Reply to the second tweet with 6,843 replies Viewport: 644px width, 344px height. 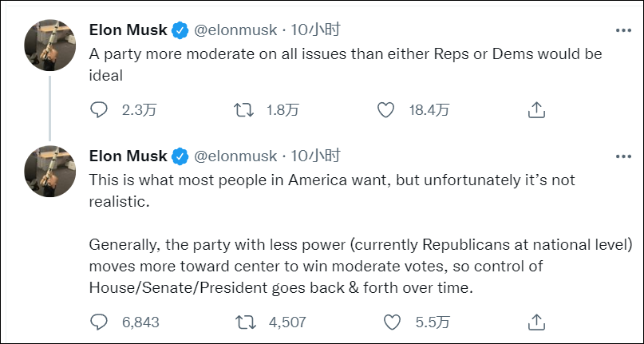point(99,322)
